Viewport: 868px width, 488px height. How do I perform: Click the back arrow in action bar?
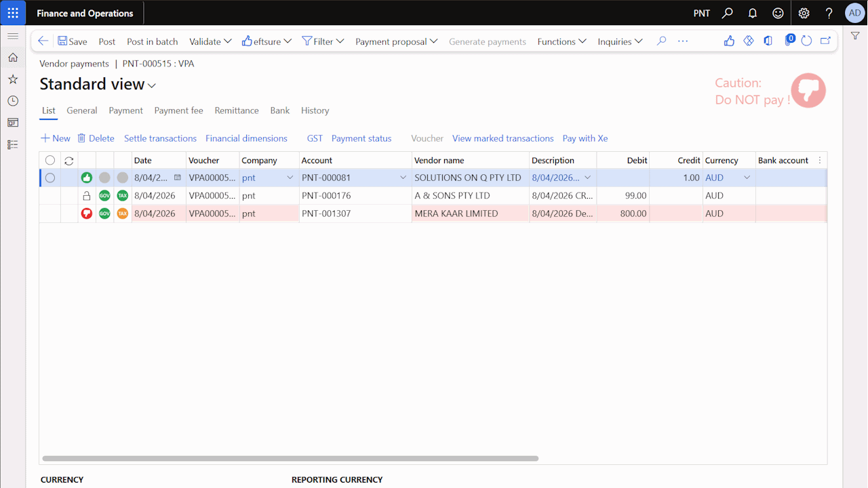[43, 41]
